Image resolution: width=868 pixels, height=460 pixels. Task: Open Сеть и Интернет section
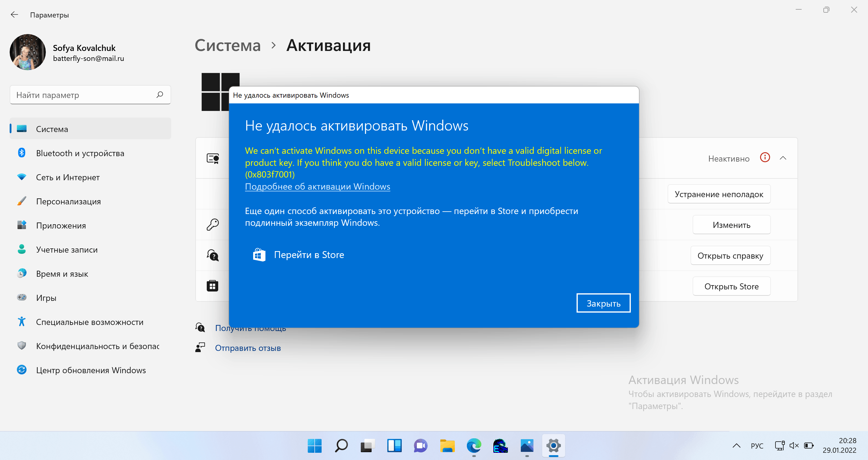pos(90,177)
